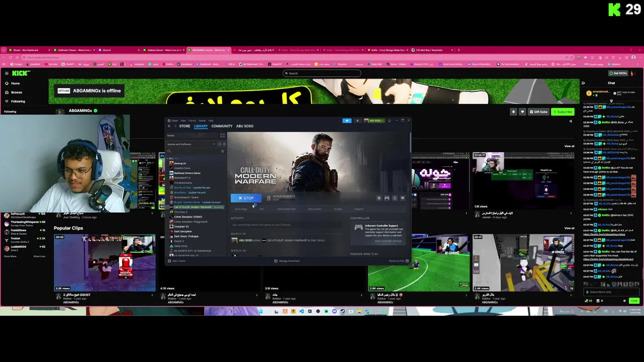Collapse the Kick chat panel icon
Viewport: 644px width, 362px height.
click(583, 83)
